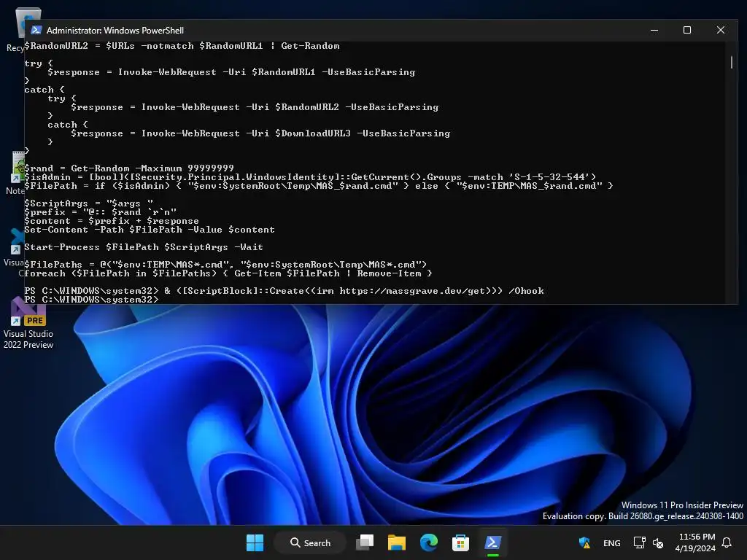Click the PowerShell icon in the title bar
Image resolution: width=747 pixels, height=560 pixels.
click(36, 30)
